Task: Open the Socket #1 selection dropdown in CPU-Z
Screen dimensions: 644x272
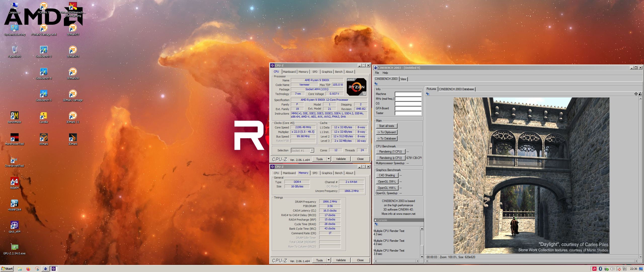Action: coord(302,150)
